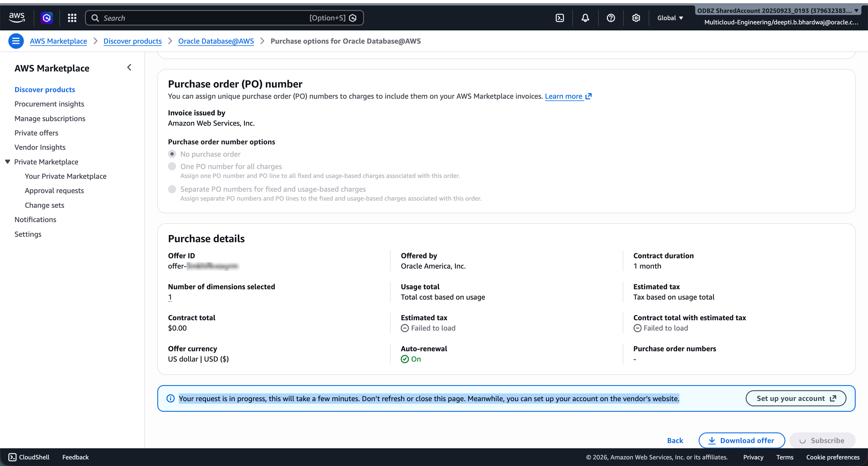The image size is (868, 466).
Task: Open Change sets
Action: tap(44, 205)
